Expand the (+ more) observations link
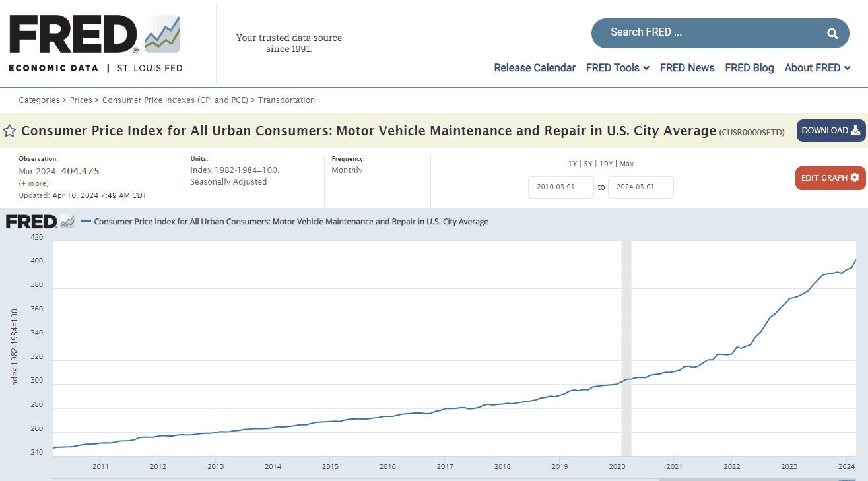 [x=34, y=183]
